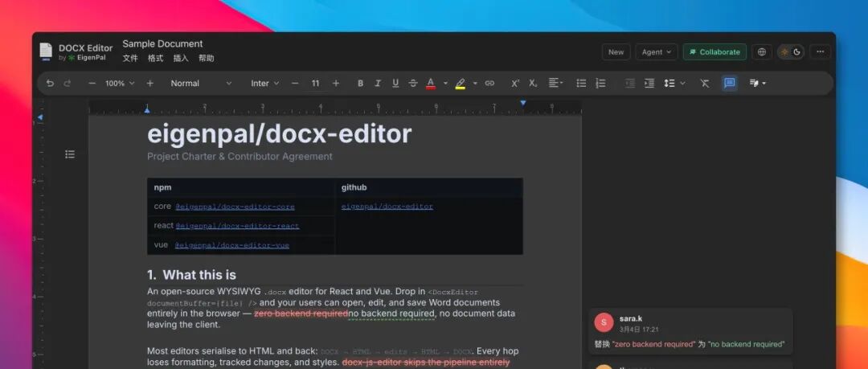The height and width of the screenshot is (369, 868).
Task: Toggle strikethrough formatting
Action: click(x=413, y=83)
